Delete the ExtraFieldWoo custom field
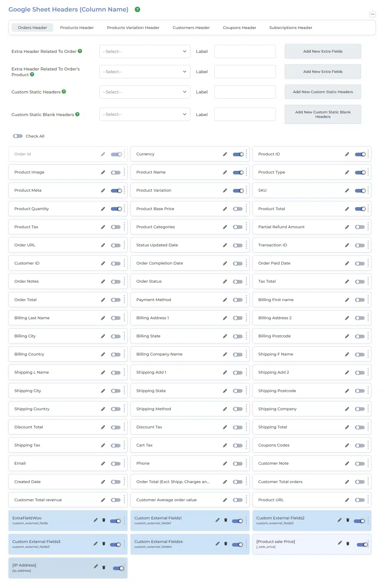Screen dimensions: 384x588 tap(104, 520)
